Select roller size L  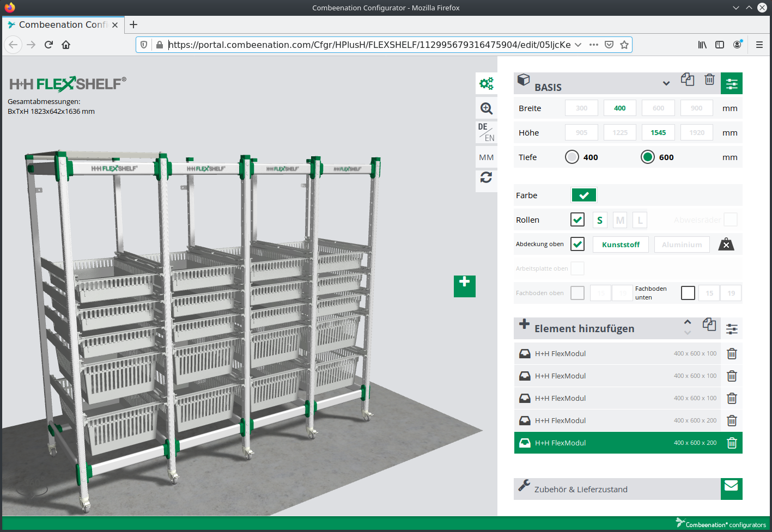(640, 220)
